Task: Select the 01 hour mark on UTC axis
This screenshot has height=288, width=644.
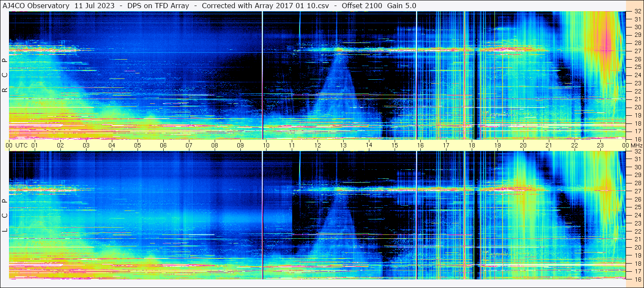Action: pyautogui.click(x=35, y=145)
